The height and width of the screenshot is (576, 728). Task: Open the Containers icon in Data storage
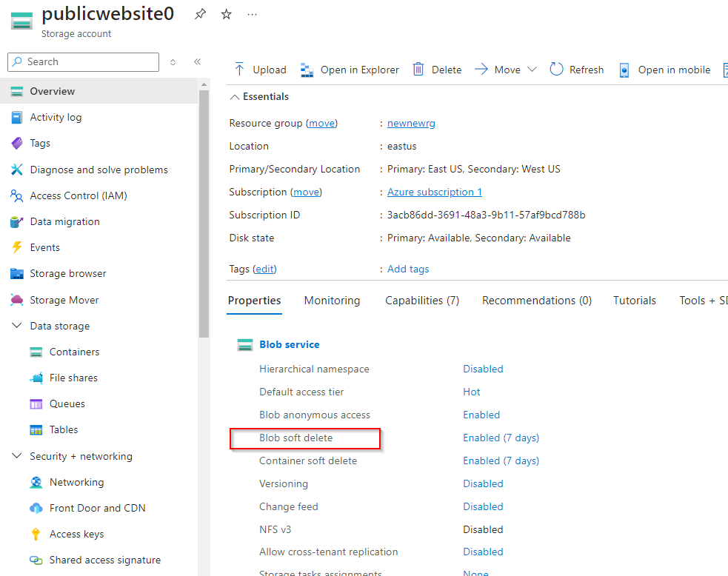pyautogui.click(x=36, y=352)
